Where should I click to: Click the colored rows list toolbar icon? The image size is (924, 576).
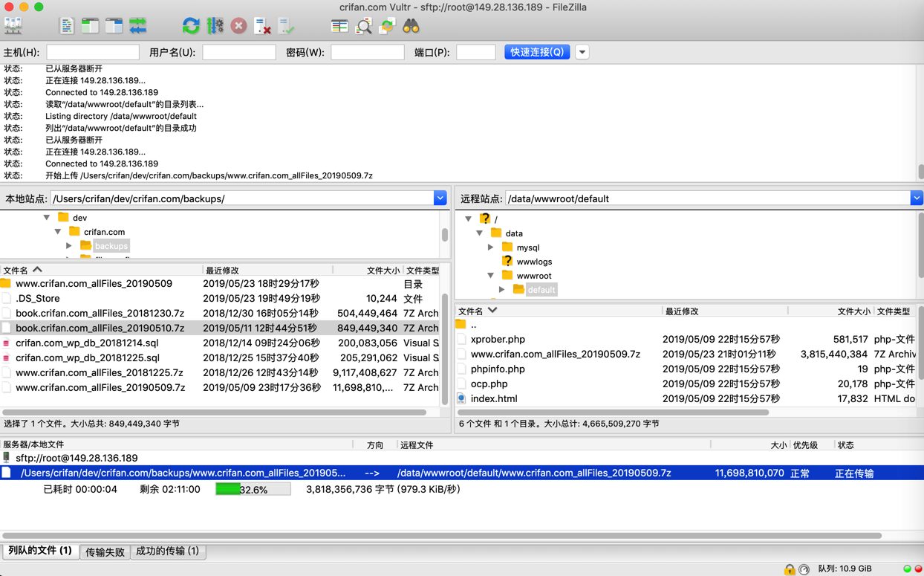click(x=339, y=26)
